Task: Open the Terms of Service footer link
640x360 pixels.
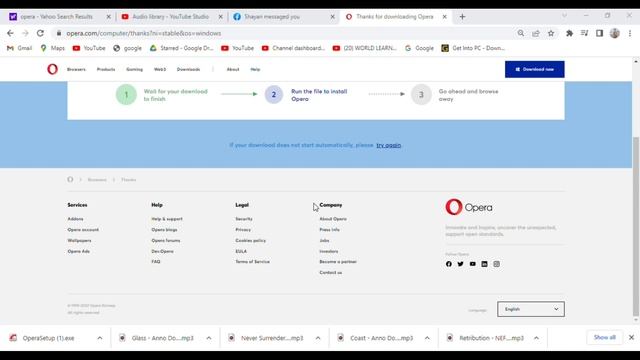Action: pos(252,262)
